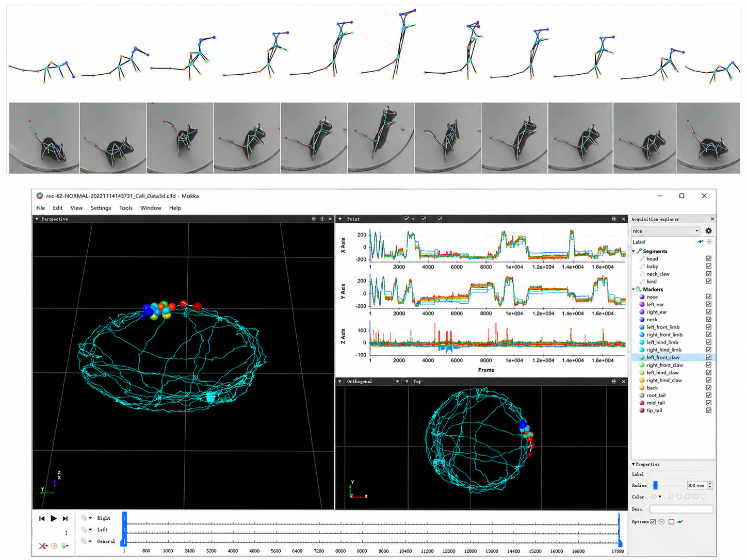Open the Settings menu
Screen dimensions: 747x560
point(101,208)
